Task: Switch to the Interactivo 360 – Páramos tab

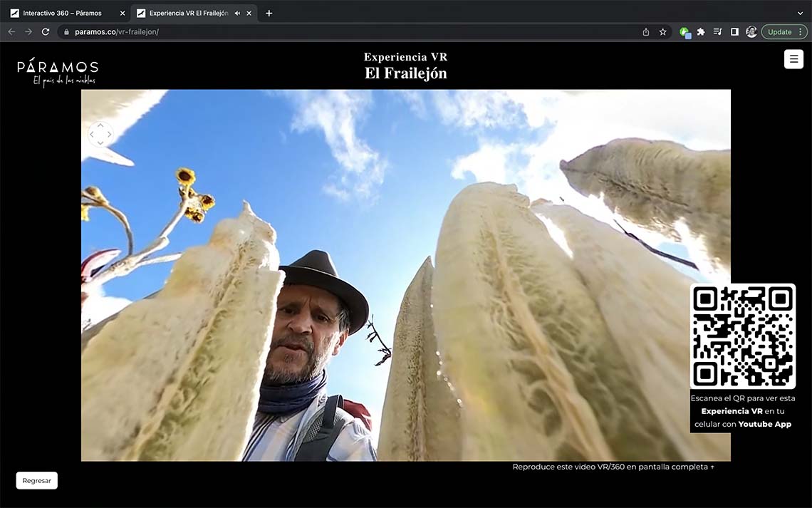Action: 63,13
